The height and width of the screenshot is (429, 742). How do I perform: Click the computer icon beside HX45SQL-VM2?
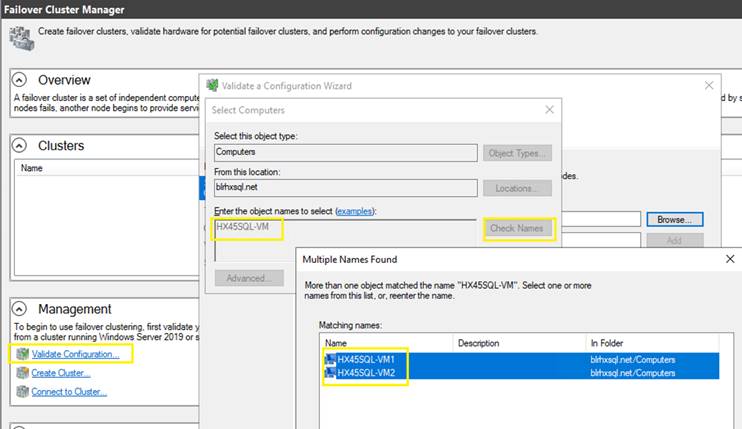tap(330, 373)
